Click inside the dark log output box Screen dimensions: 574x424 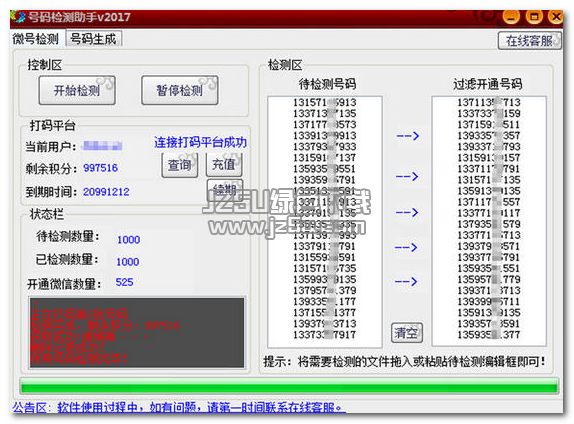137,332
